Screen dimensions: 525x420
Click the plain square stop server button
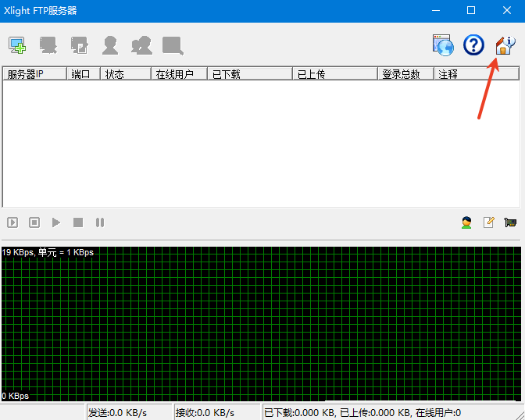pos(78,222)
